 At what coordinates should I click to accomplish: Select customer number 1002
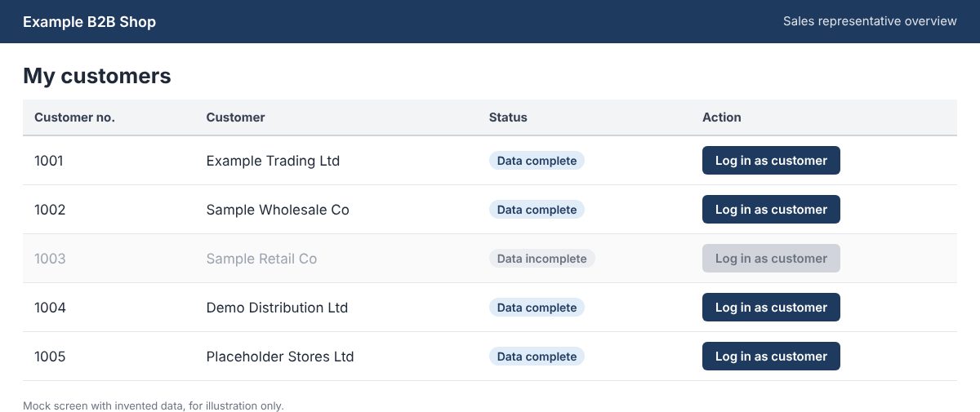(x=50, y=210)
